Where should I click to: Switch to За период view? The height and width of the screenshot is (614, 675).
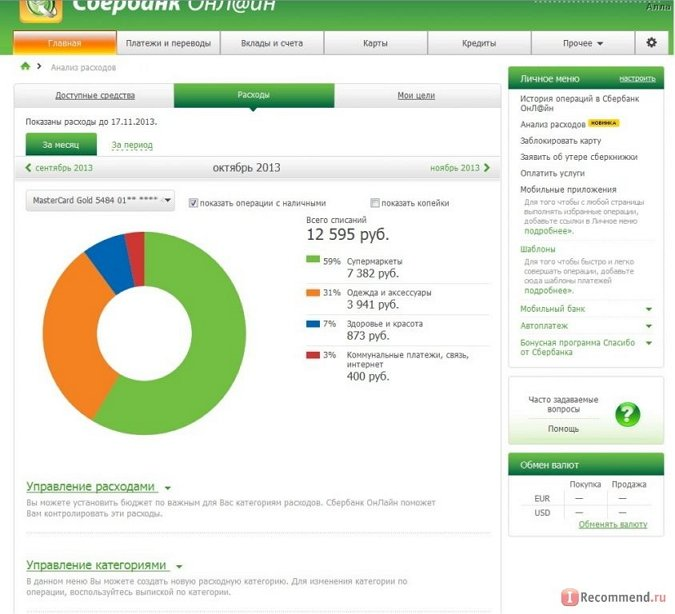tap(132, 145)
